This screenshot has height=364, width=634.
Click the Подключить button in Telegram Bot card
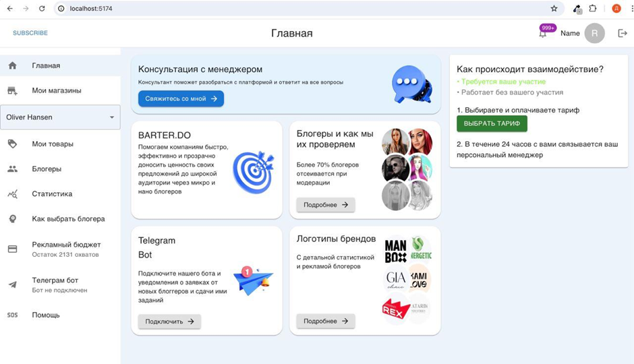169,322
